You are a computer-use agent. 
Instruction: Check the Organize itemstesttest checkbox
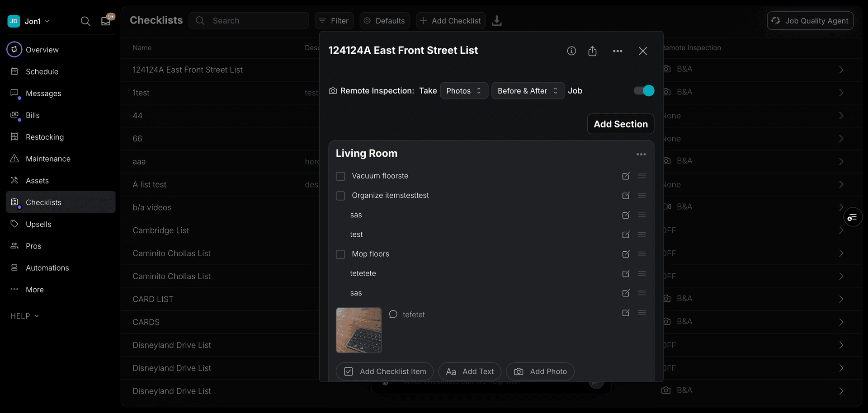click(x=340, y=196)
